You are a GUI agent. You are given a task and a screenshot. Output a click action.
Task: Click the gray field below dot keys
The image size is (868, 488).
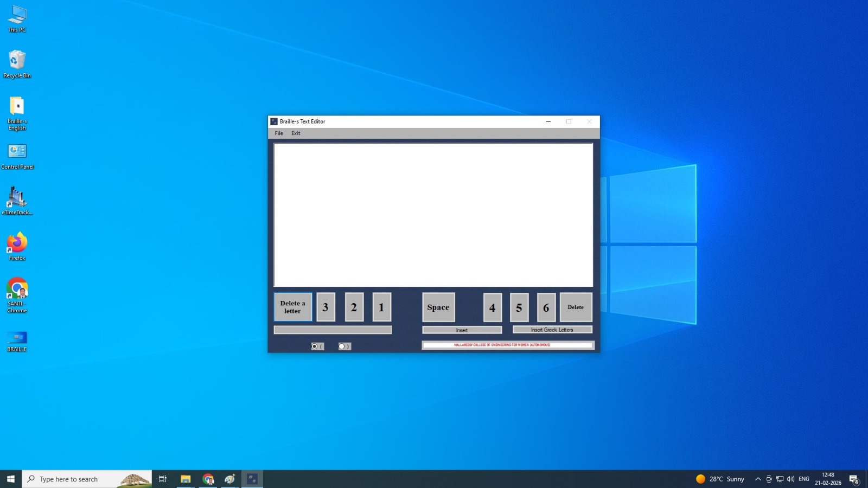pos(333,330)
